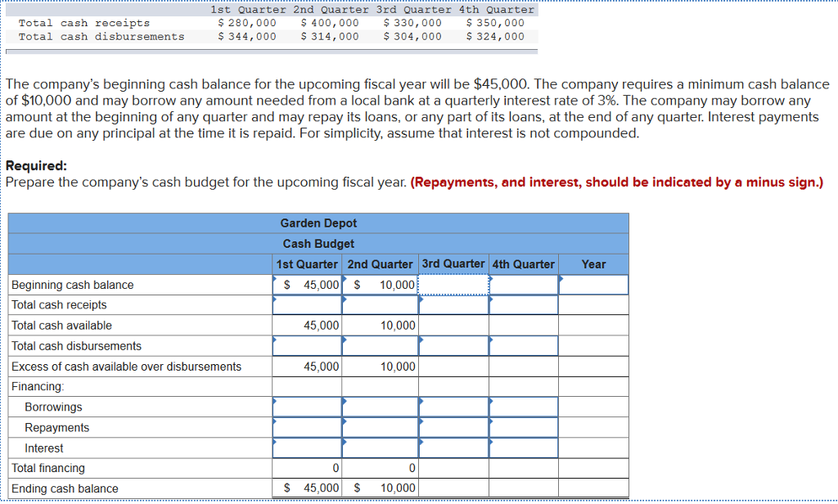Select the Interest 3rd Quarter input cell
Image resolution: width=838 pixels, height=504 pixels.
[x=452, y=448]
